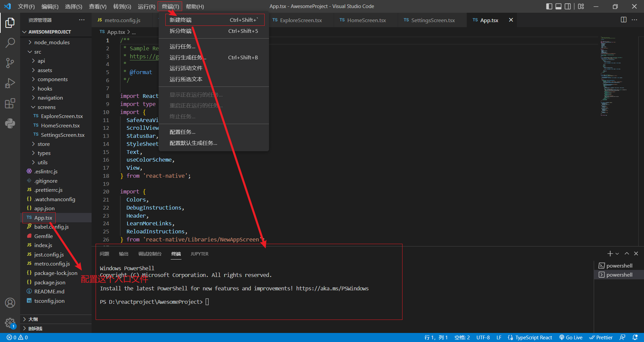
Task: Switch to JUPYTER panel tab
Action: point(200,254)
